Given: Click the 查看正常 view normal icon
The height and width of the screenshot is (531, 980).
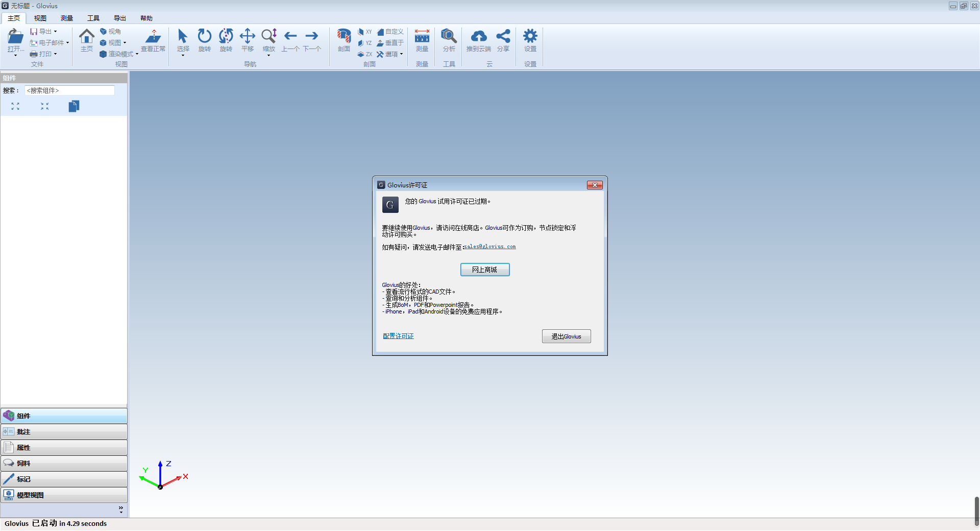Looking at the screenshot, I should (x=153, y=36).
